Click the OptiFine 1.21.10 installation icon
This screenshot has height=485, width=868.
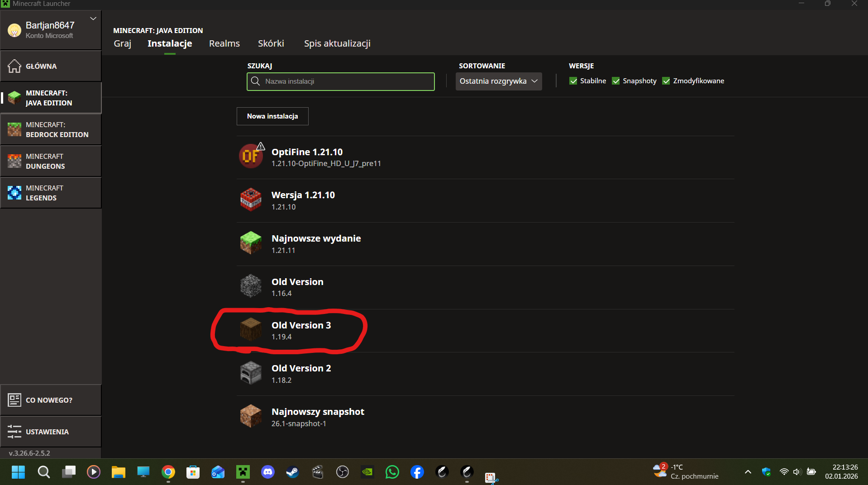251,157
